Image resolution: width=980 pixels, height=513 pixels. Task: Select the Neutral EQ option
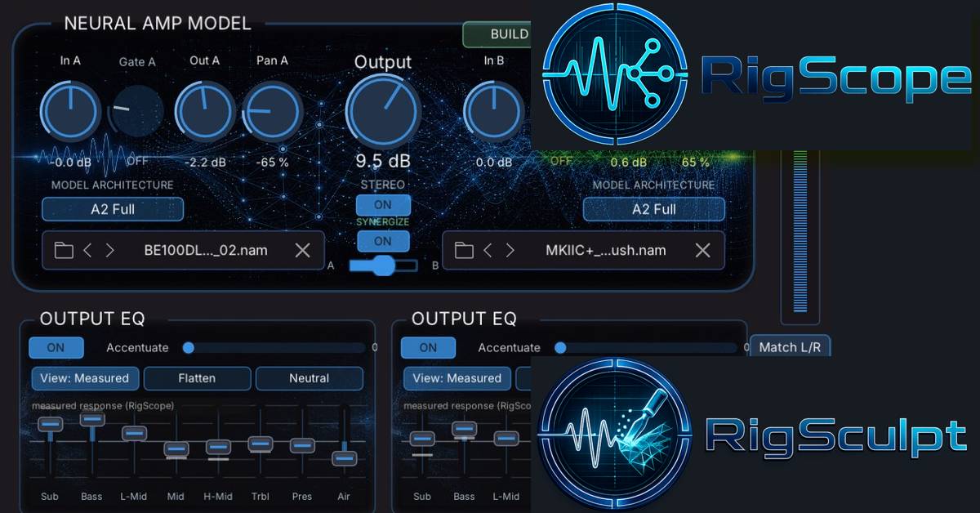coord(309,378)
